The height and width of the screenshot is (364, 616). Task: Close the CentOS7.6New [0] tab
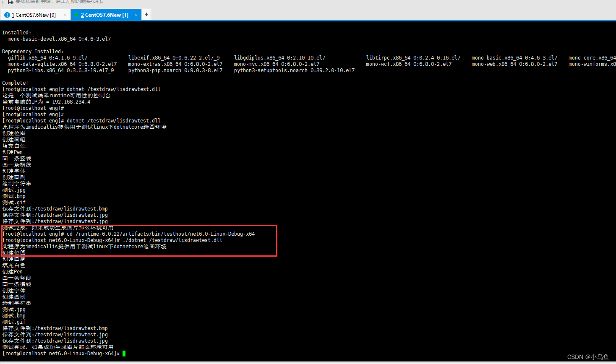[x=65, y=14]
